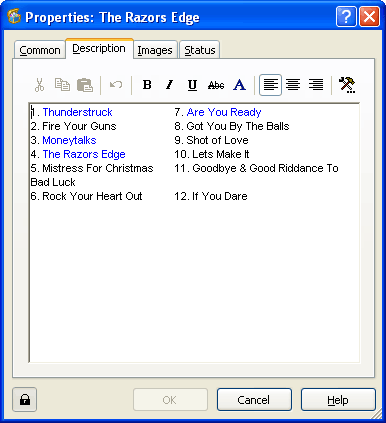Image resolution: width=386 pixels, height=423 pixels.
Task: Open the font color A tool
Action: (239, 85)
